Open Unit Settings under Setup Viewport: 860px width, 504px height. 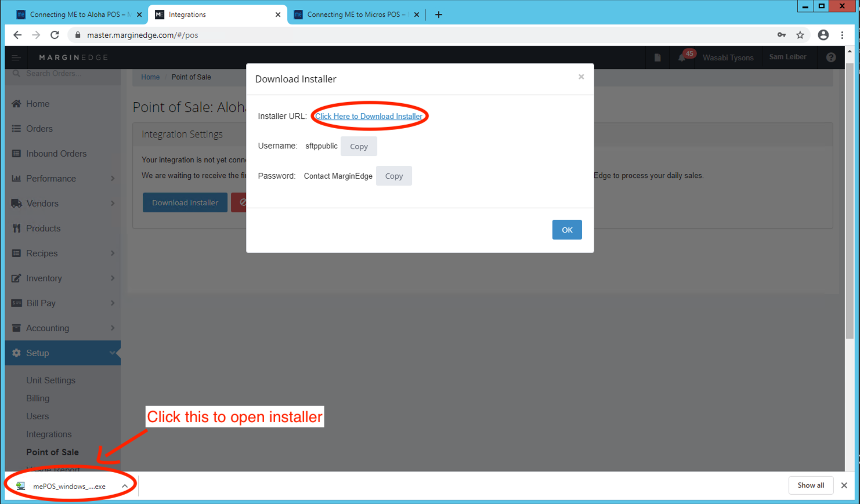tap(50, 380)
